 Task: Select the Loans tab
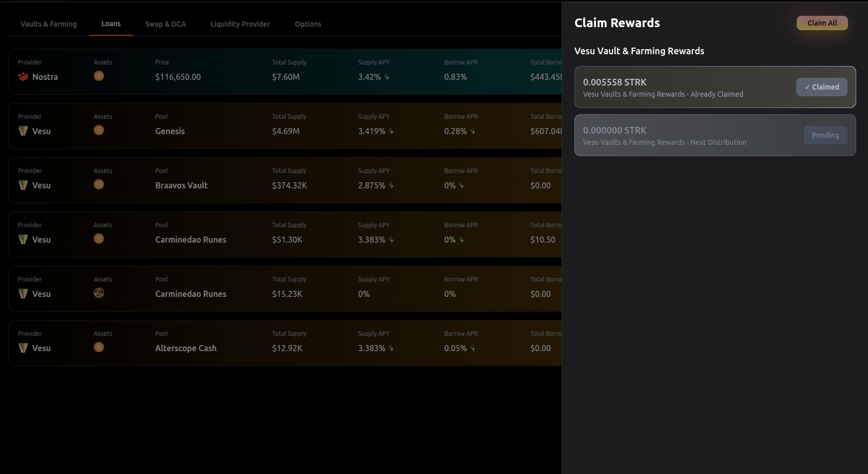pos(111,24)
